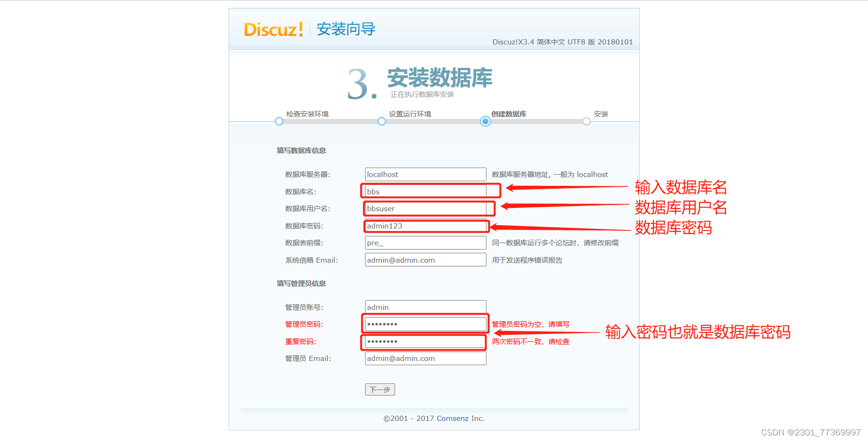Click the Discuz! logo
Image resolution: width=868 pixels, height=441 pixels.
point(274,29)
